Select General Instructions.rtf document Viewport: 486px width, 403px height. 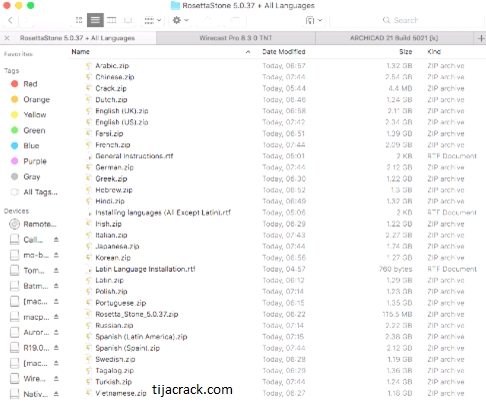click(x=134, y=156)
